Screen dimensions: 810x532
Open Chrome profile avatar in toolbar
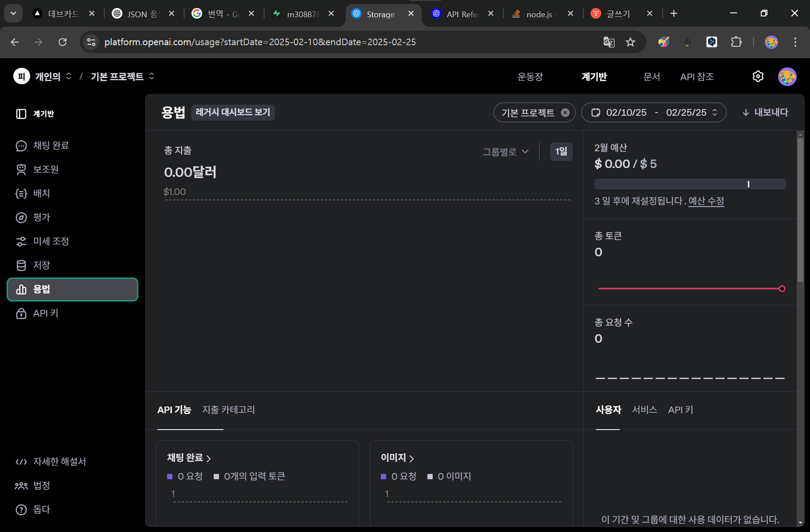point(771,42)
